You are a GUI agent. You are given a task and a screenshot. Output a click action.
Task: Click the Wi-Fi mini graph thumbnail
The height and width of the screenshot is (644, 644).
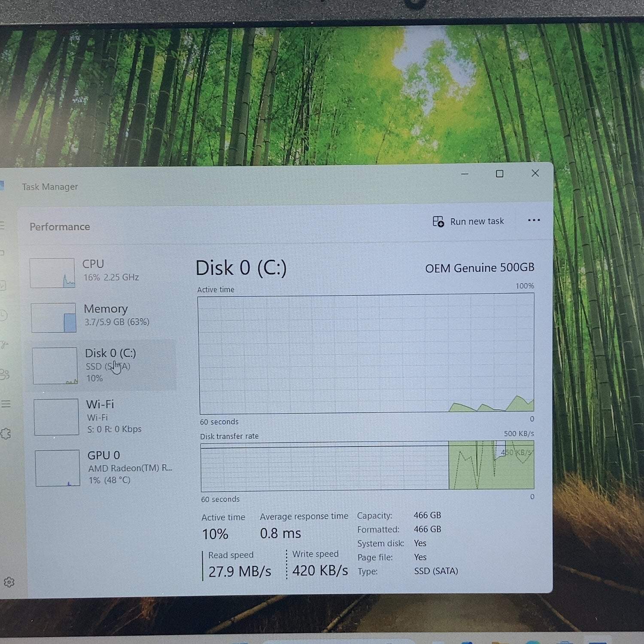[56, 417]
